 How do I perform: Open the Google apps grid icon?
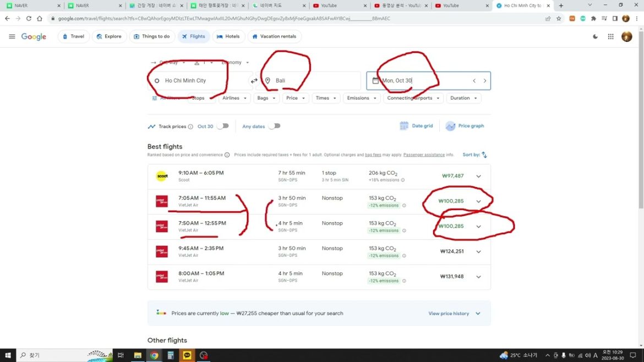[x=610, y=37]
